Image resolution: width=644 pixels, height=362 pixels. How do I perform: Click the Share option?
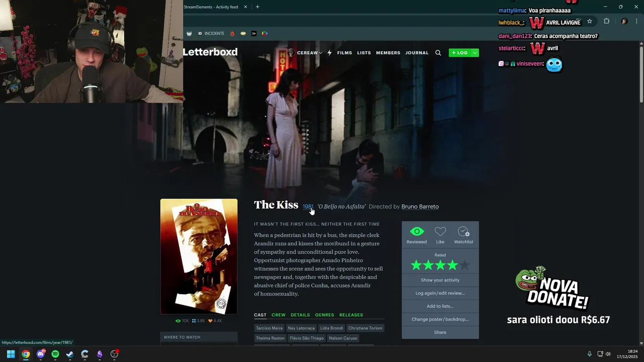[440, 332]
